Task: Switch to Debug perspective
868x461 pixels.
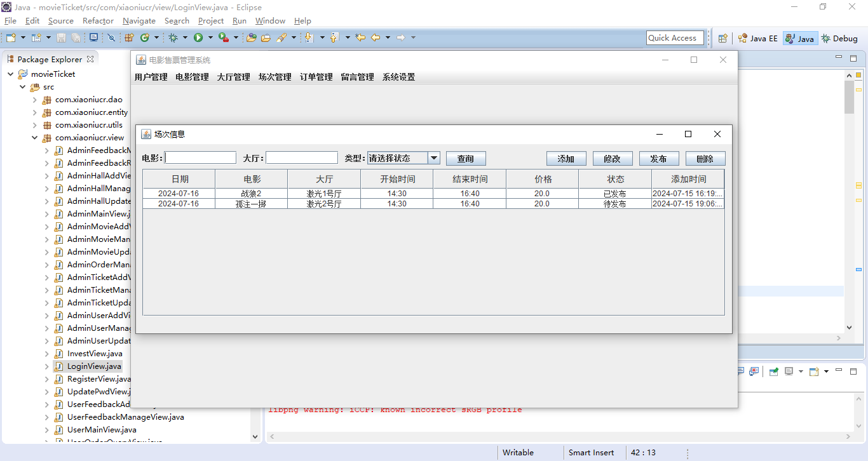Action: coord(839,38)
